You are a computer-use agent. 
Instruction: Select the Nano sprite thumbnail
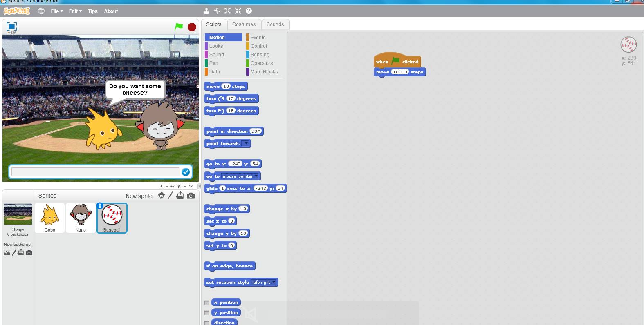(x=81, y=218)
